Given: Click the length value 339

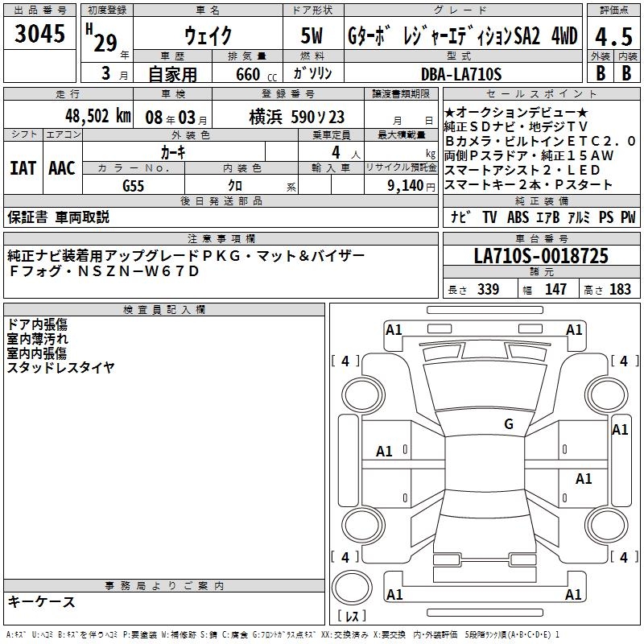Looking at the screenshot, I should click(488, 289).
